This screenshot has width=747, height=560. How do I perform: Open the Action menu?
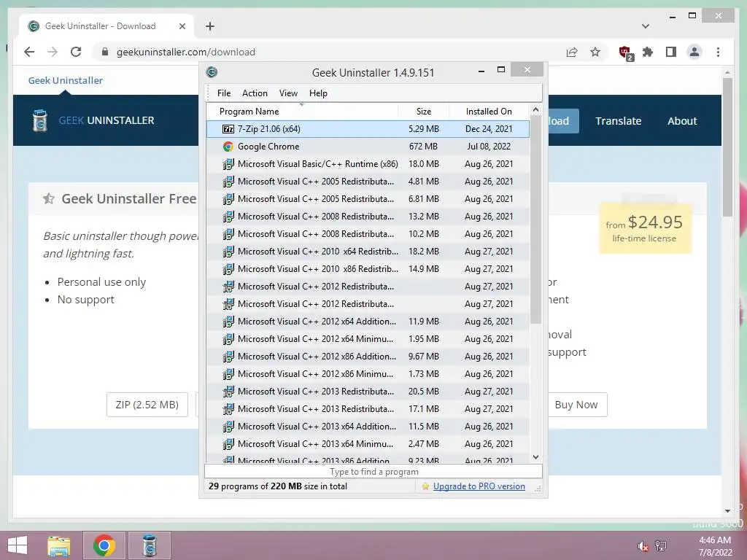click(x=255, y=93)
